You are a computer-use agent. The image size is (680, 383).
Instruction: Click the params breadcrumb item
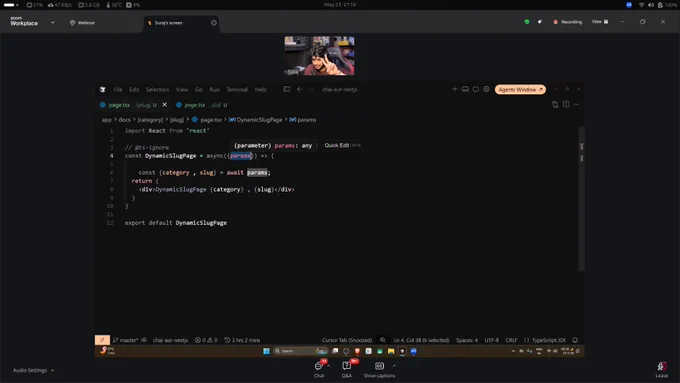coord(303,120)
